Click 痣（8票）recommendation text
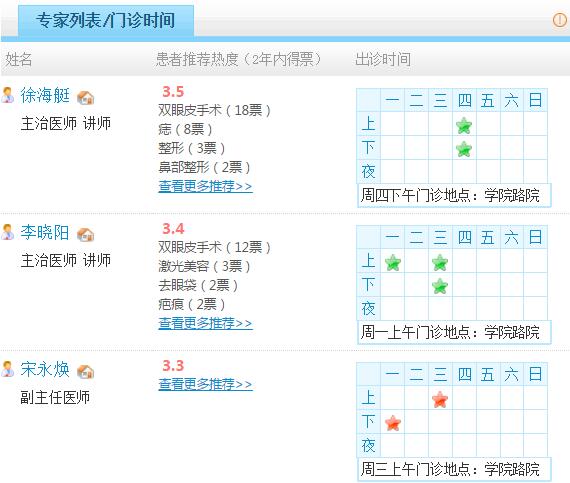The height and width of the screenshot is (483, 570). (x=185, y=129)
